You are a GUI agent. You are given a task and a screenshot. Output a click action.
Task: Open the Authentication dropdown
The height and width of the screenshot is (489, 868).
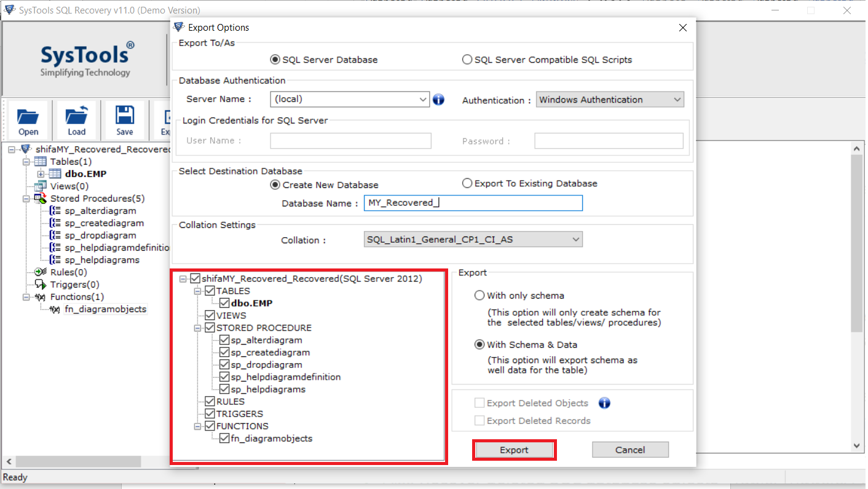pyautogui.click(x=677, y=100)
